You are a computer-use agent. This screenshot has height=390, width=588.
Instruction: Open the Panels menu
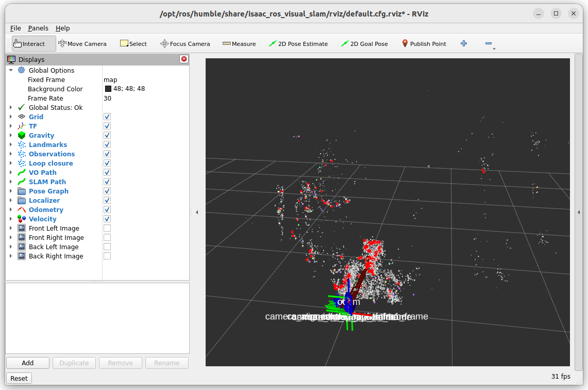pyautogui.click(x=38, y=28)
